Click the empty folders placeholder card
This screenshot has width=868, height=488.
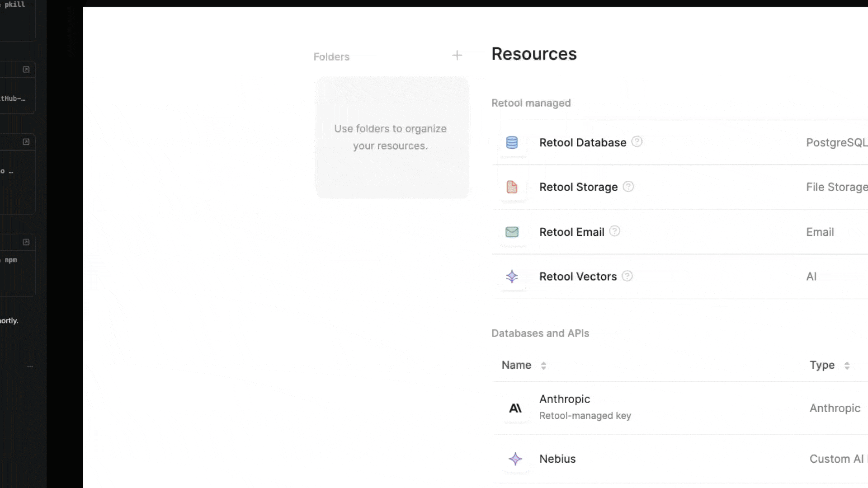point(392,137)
